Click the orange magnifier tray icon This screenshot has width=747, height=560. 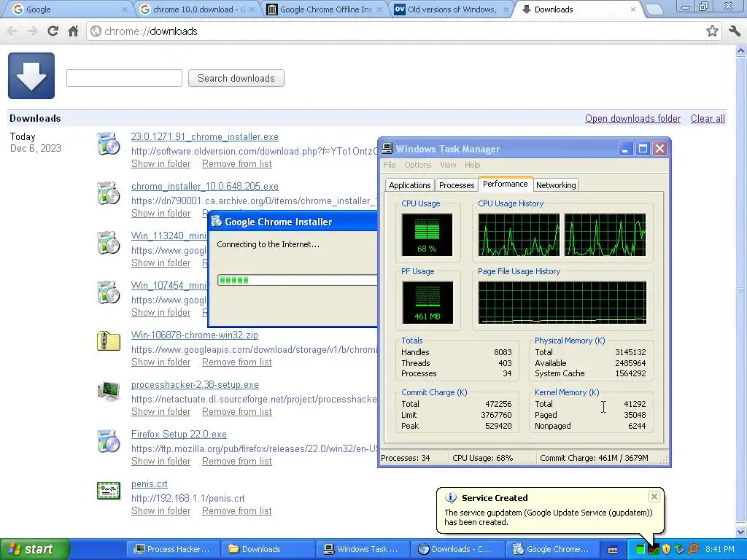(x=693, y=549)
